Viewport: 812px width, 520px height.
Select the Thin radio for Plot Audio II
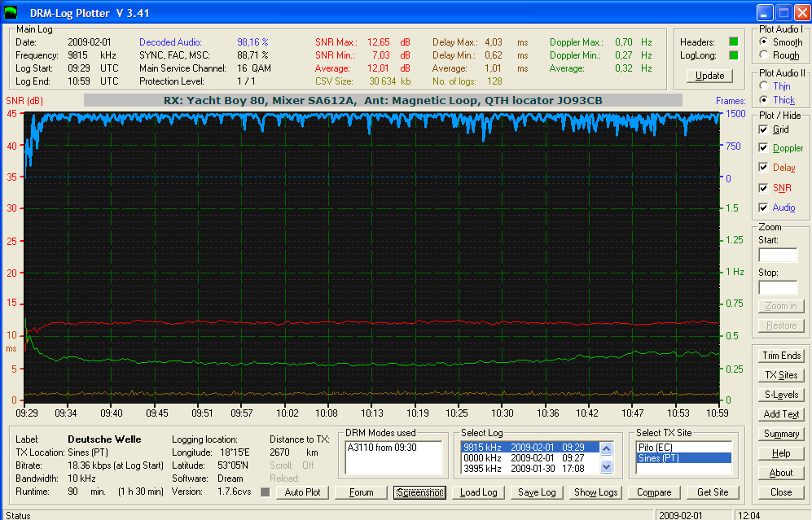pyautogui.click(x=764, y=86)
